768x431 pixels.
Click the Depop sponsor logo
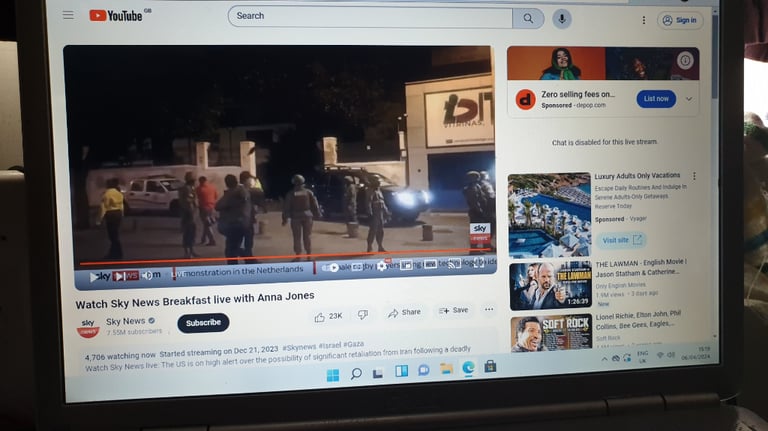tap(525, 99)
